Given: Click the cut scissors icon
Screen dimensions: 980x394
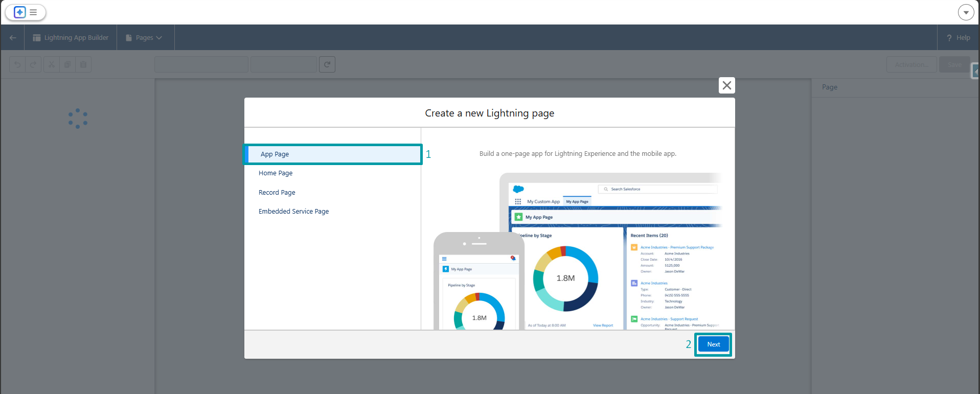Looking at the screenshot, I should (51, 64).
